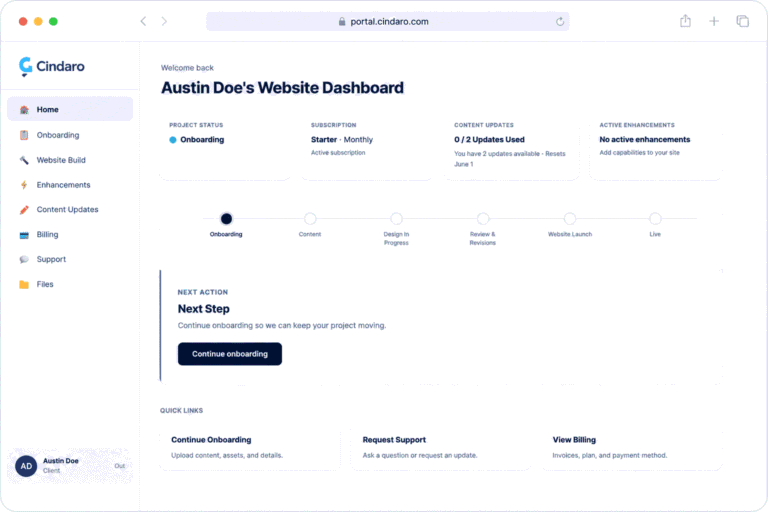The image size is (768, 512).
Task: Click the 'Next Step' heading
Action: (203, 309)
